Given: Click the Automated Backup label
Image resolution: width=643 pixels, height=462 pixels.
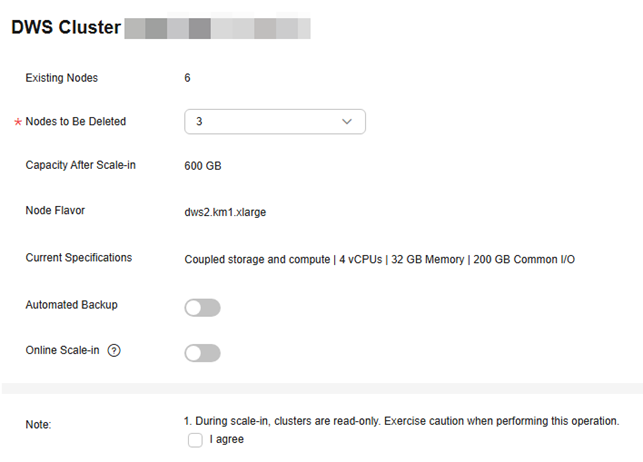Looking at the screenshot, I should (x=71, y=305).
